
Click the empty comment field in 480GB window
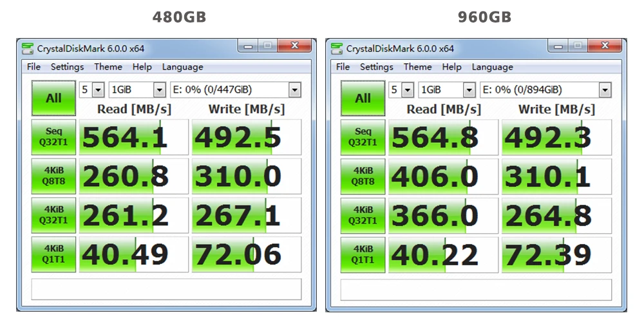166,289
